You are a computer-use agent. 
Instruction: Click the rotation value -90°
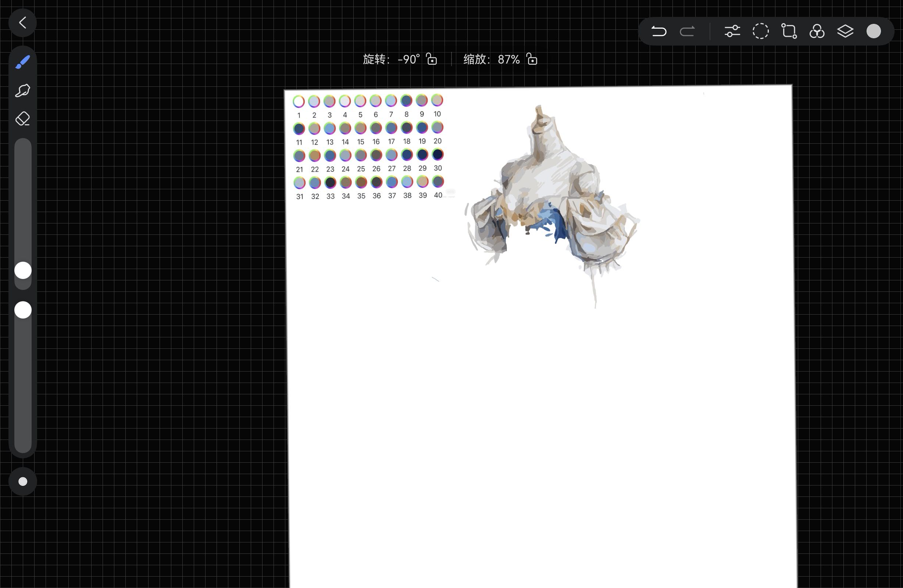(x=408, y=59)
